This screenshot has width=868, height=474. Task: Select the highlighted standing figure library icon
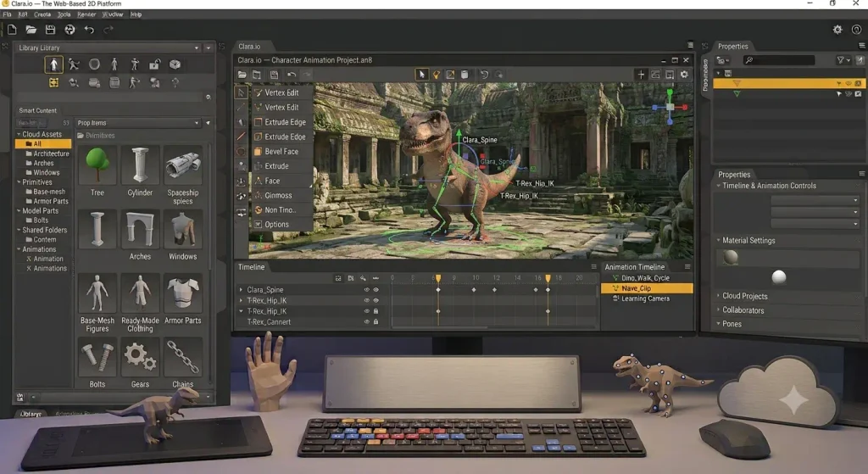click(53, 64)
